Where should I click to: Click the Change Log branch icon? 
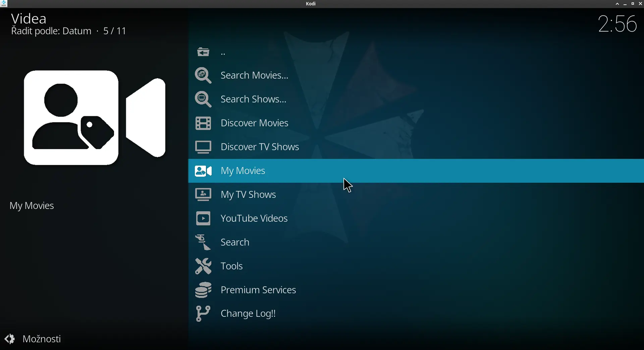click(x=204, y=314)
